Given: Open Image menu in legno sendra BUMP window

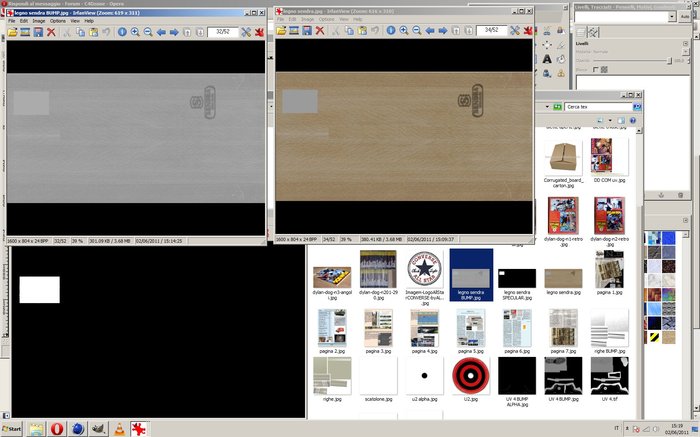Looking at the screenshot, I should click(x=39, y=21).
